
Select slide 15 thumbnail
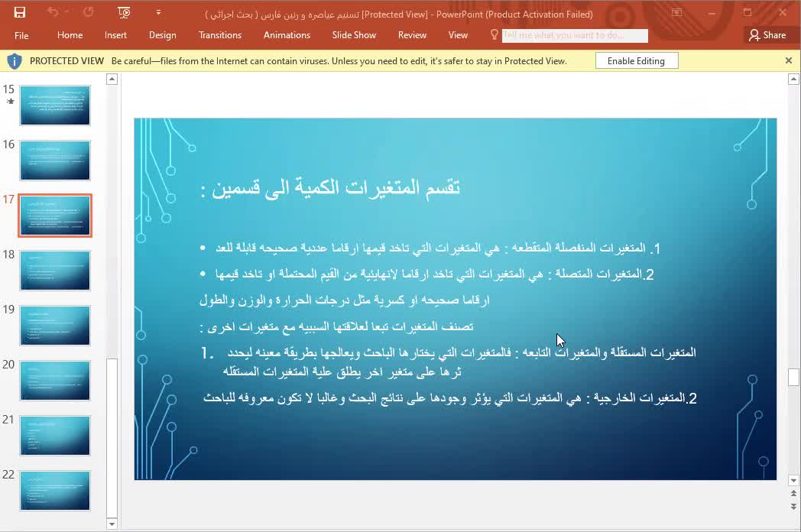55,105
